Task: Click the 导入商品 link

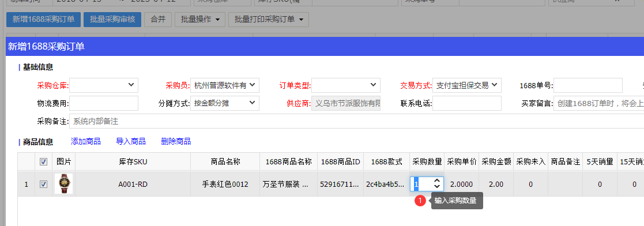Action: tap(131, 141)
